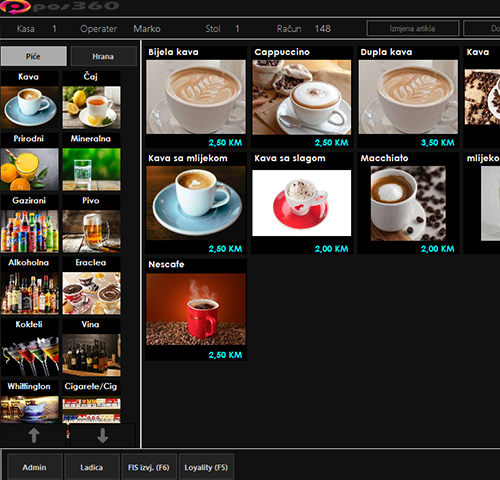Screen dimensions: 500x480
Task: Select the partially visible Kava product
Action: click(482, 97)
